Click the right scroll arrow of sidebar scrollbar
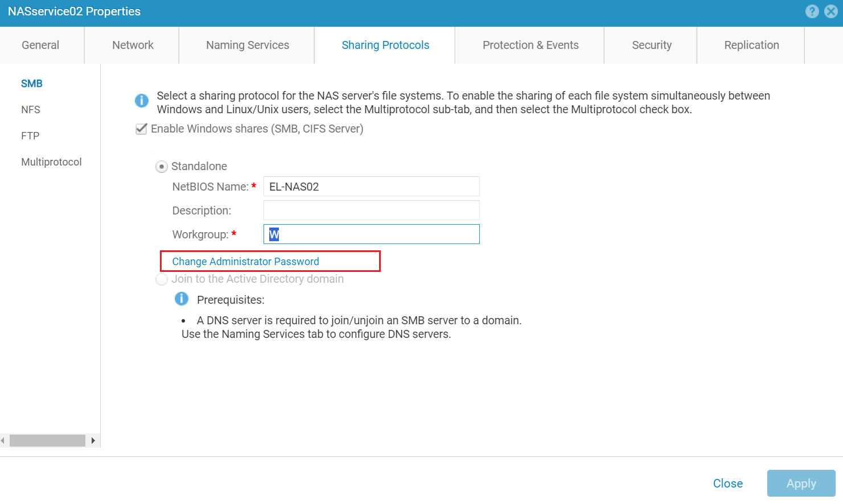Viewport: 843px width, 504px height. click(x=93, y=440)
